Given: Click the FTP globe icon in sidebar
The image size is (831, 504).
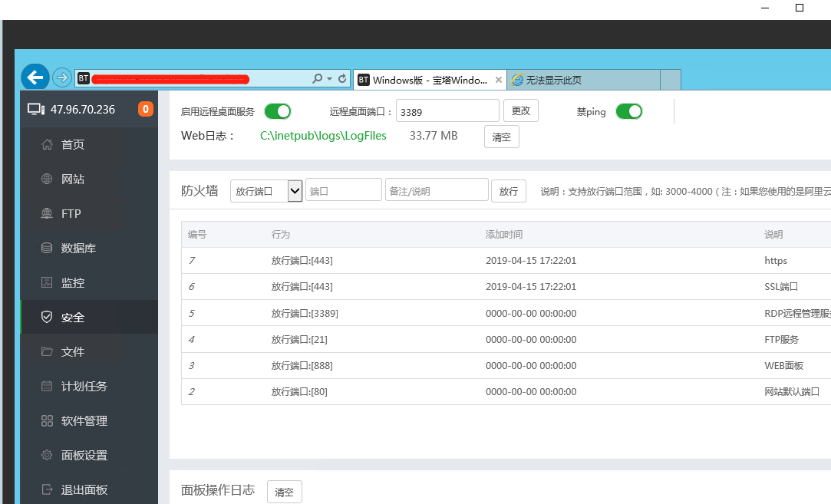Looking at the screenshot, I should [x=47, y=213].
